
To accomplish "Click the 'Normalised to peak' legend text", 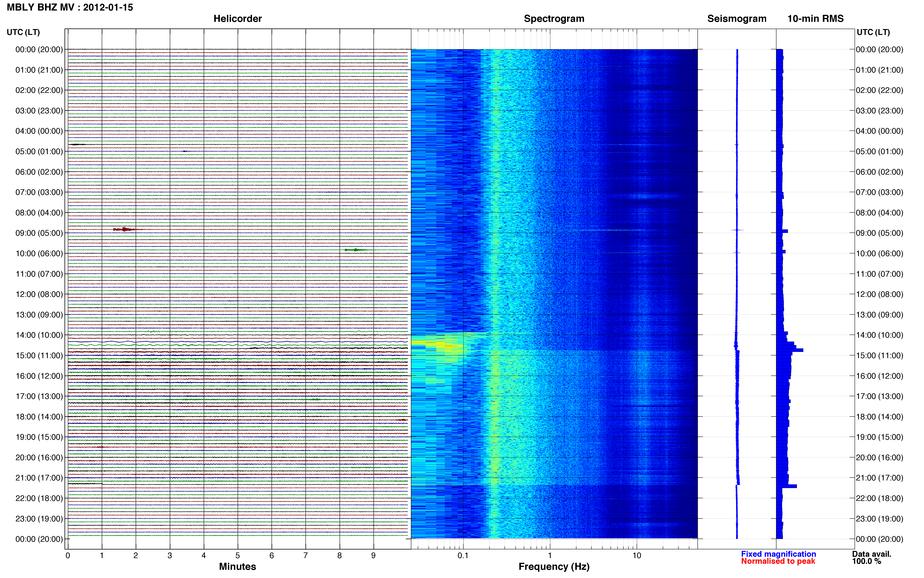I will click(x=778, y=561).
